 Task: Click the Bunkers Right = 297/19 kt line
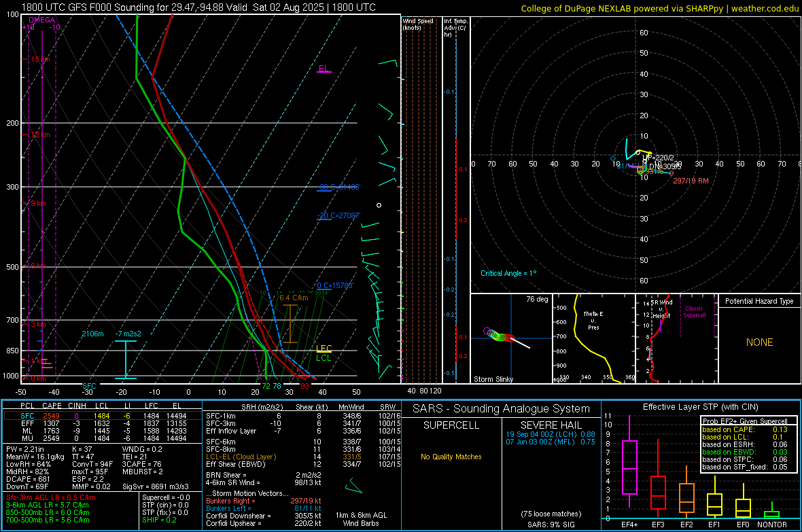(264, 501)
